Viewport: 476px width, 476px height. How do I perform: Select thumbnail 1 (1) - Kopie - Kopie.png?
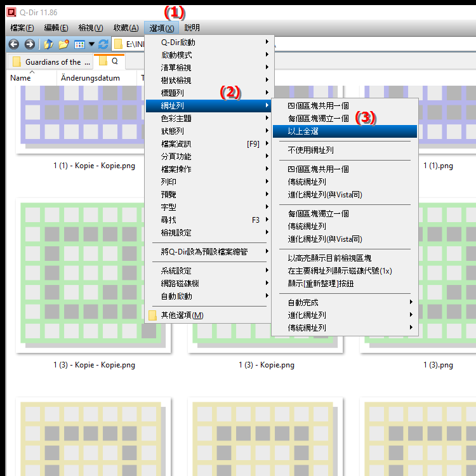pos(81,119)
